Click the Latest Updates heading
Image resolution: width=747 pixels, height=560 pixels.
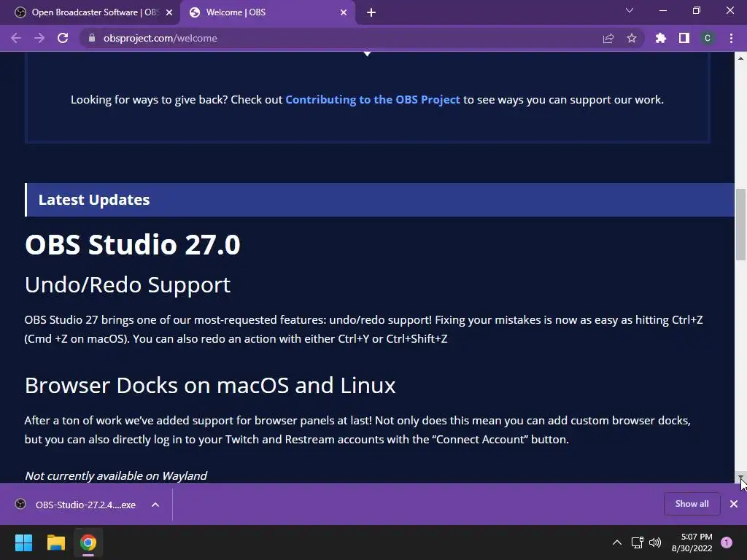tap(94, 200)
